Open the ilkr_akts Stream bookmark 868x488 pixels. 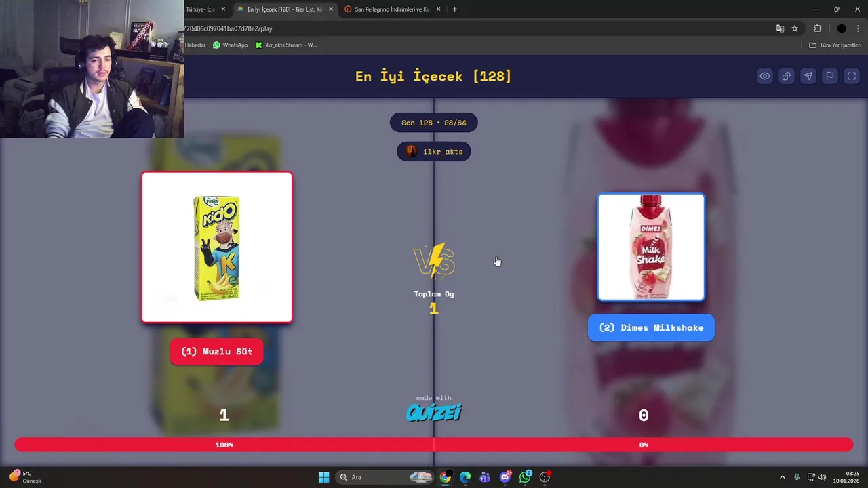286,45
